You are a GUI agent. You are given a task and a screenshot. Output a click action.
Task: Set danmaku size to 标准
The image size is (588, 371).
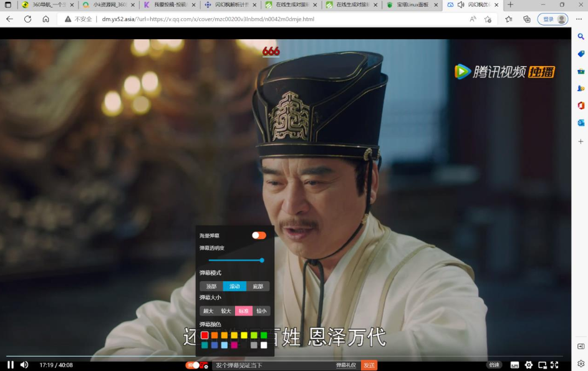(244, 311)
